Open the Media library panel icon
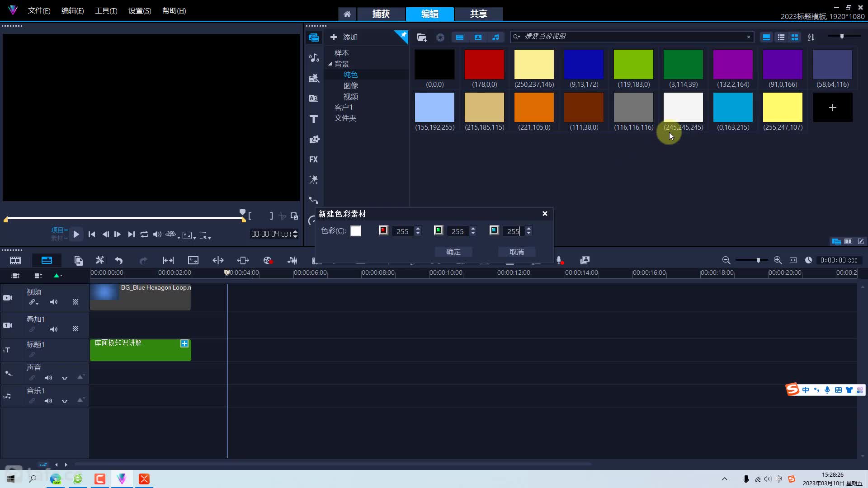Viewport: 868px width, 488px height. (x=314, y=37)
